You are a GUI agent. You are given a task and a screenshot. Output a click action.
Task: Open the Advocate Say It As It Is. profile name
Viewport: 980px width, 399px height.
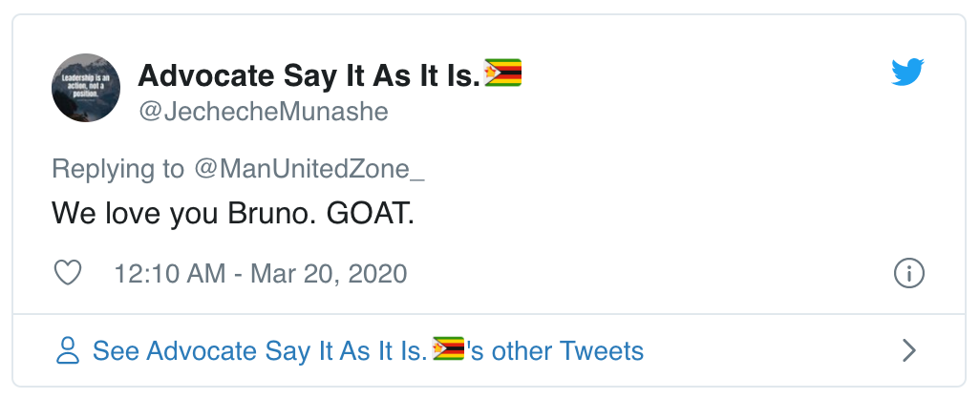click(309, 75)
